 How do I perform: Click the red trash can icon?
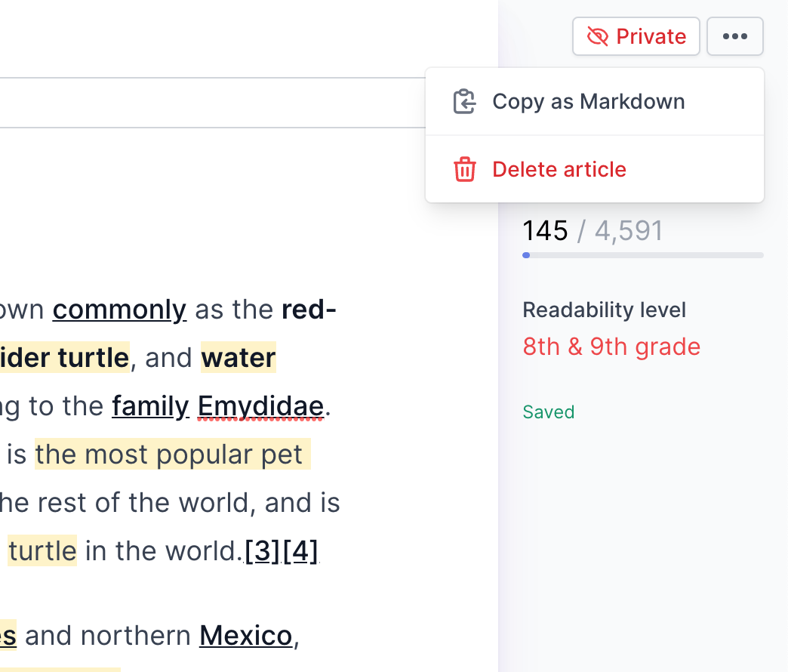pyautogui.click(x=464, y=169)
